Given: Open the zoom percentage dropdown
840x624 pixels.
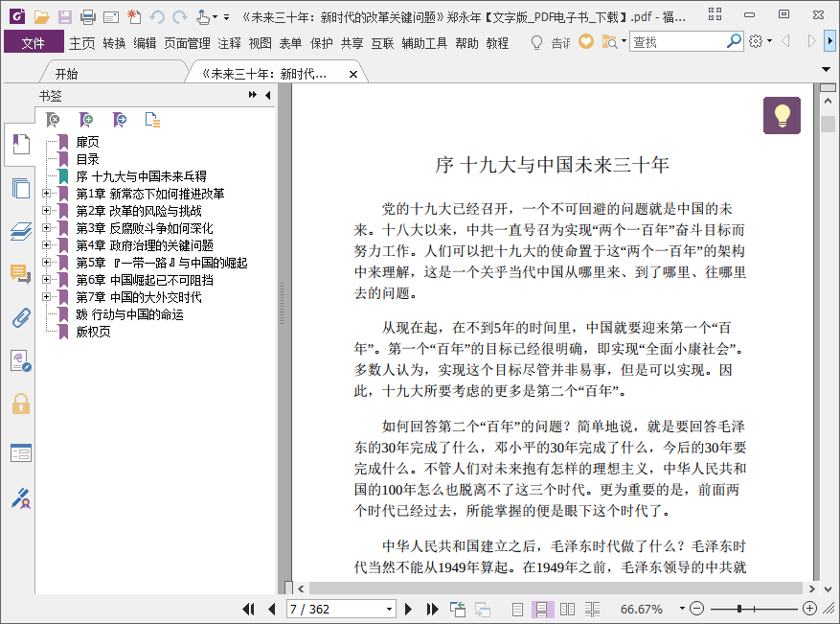Looking at the screenshot, I should click(682, 609).
